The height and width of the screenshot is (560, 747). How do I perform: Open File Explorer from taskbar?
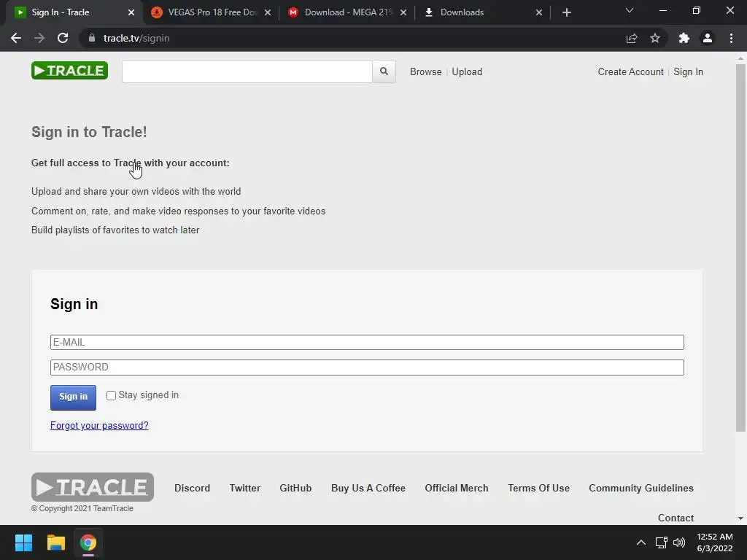pos(55,542)
